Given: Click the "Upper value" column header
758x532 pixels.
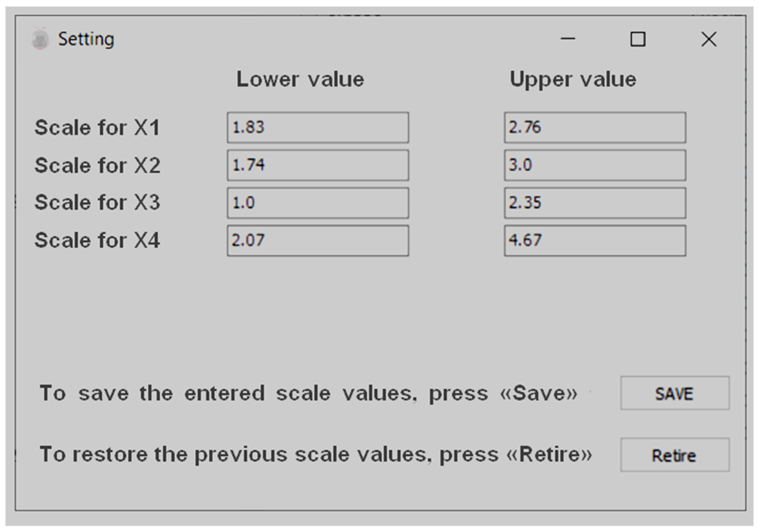Looking at the screenshot, I should (573, 80).
